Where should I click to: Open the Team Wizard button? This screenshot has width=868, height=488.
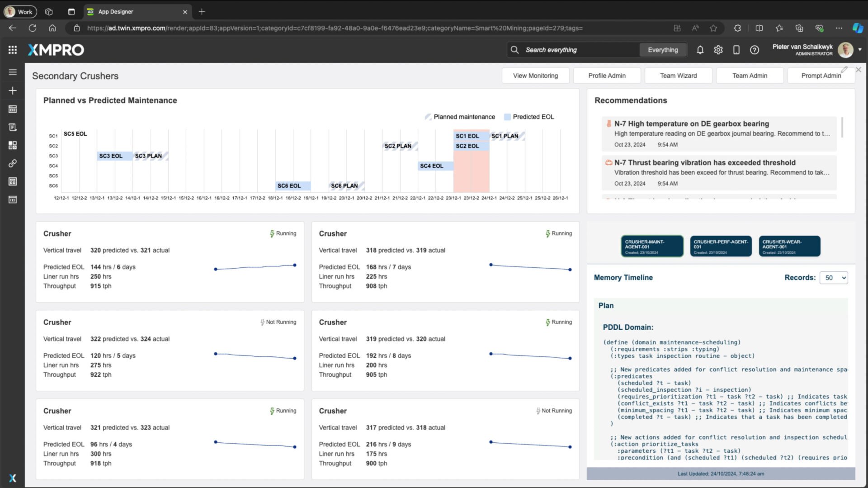[x=678, y=76]
